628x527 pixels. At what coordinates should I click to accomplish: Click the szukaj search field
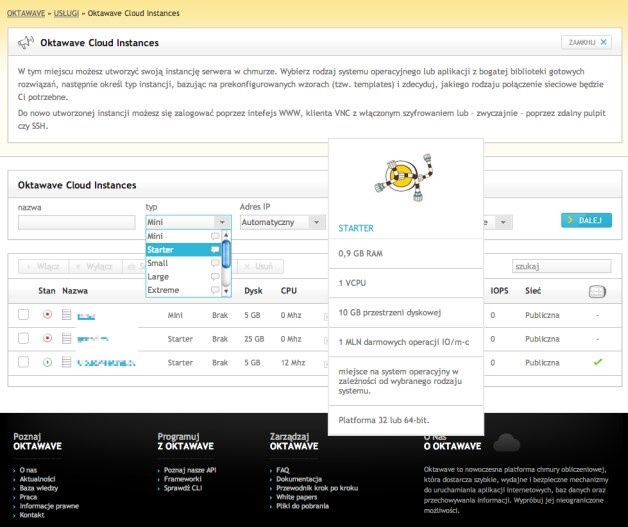click(562, 266)
